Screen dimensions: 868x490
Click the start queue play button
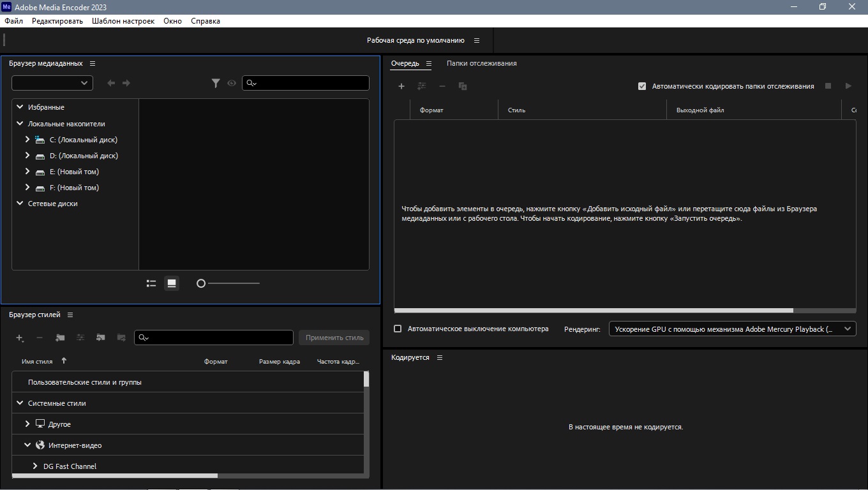(x=848, y=86)
